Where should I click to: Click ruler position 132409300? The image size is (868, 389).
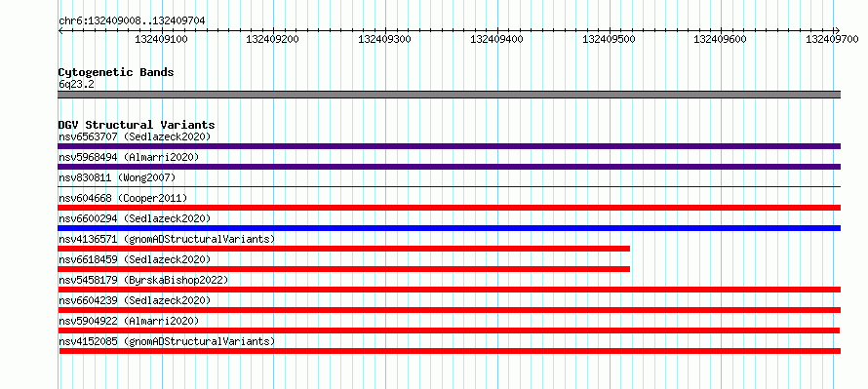click(x=384, y=39)
